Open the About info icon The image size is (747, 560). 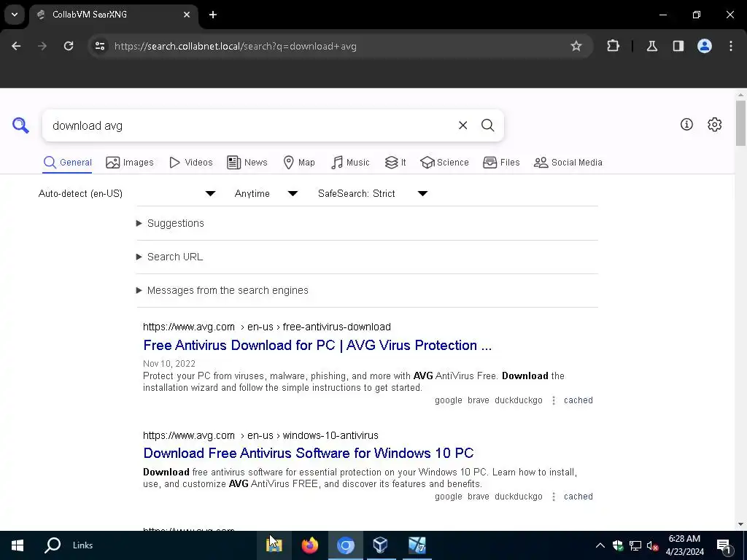coord(686,124)
